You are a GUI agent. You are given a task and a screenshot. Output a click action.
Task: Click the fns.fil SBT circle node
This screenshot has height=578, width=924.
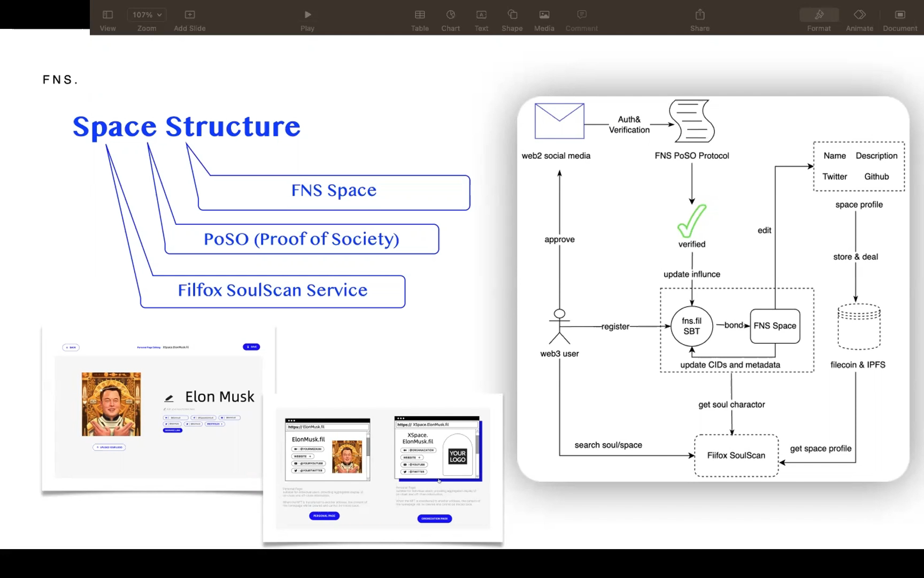coord(691,326)
